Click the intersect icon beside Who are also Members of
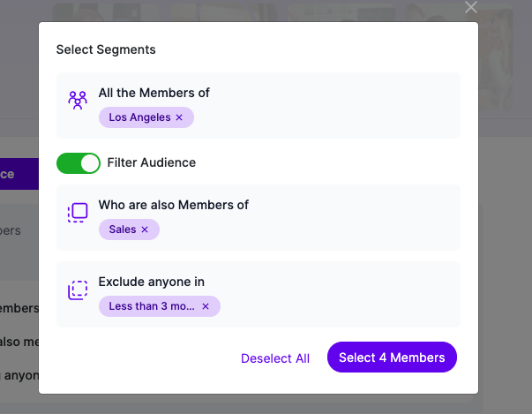This screenshot has height=414, width=532. [x=78, y=213]
